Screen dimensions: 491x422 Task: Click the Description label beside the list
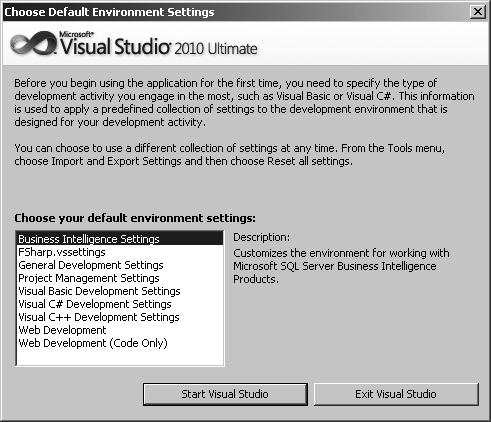[x=262, y=237]
